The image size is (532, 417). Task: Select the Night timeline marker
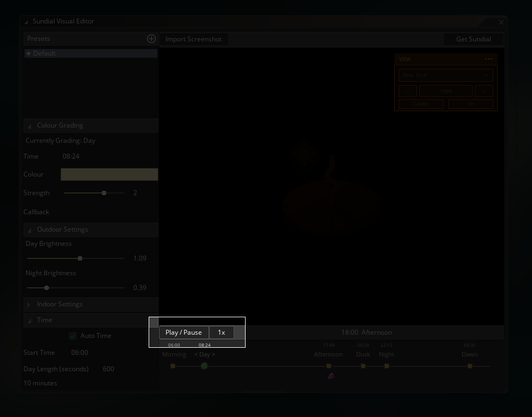[387, 366]
